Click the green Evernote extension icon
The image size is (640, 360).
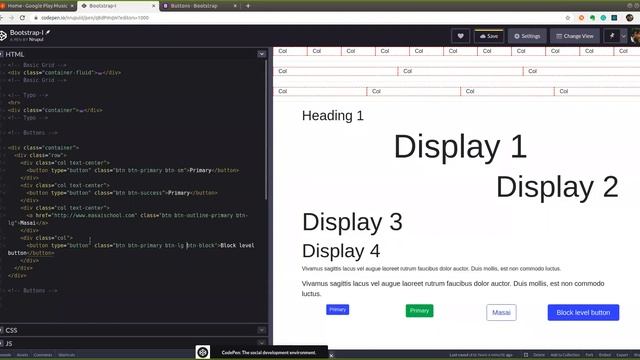(592, 18)
